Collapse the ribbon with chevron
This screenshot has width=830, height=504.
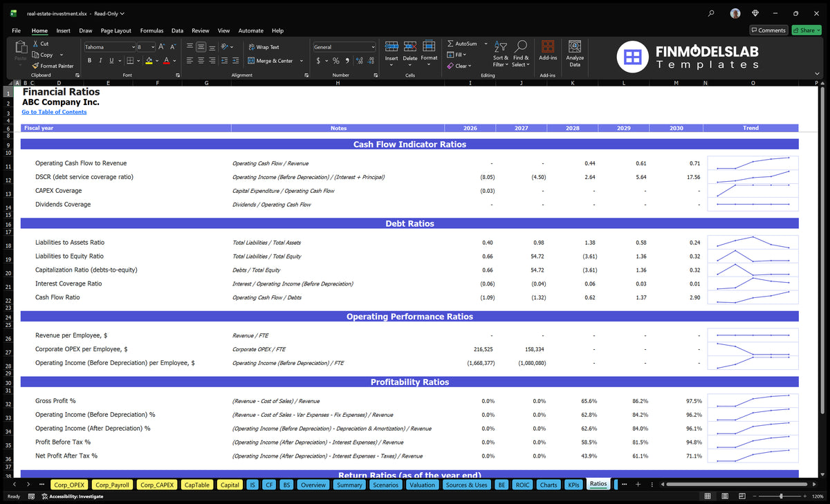817,75
